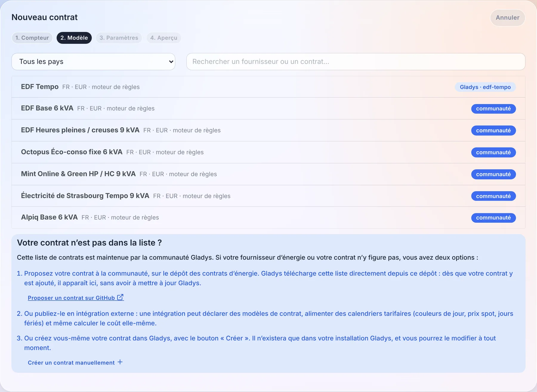Open the Tous les pays dropdown

93,62
